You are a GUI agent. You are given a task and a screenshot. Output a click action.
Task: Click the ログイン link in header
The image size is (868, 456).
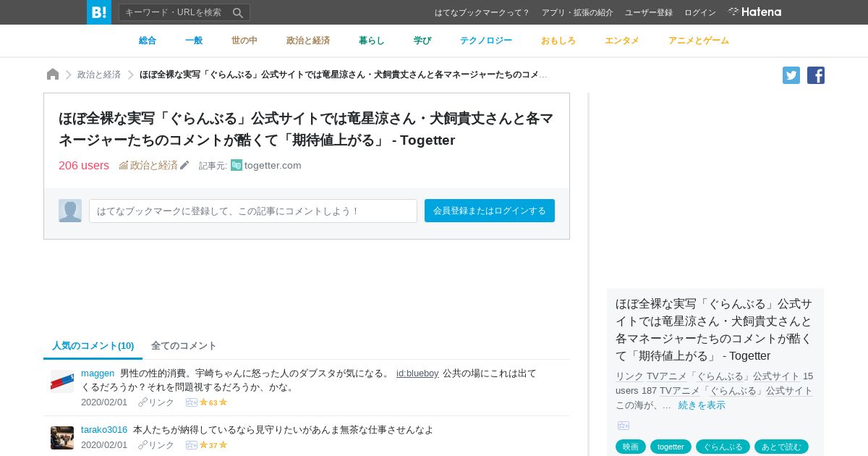click(700, 12)
